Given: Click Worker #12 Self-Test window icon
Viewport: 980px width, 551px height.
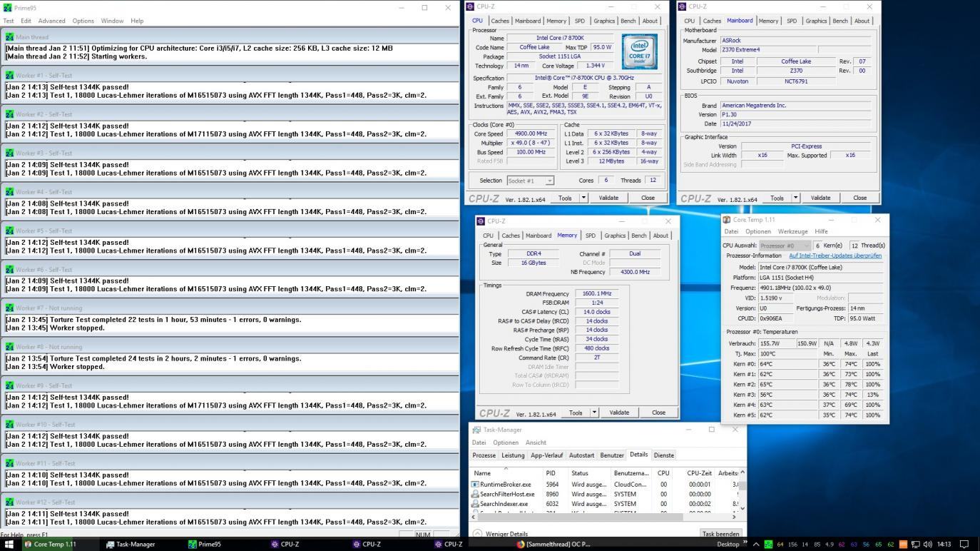Looking at the screenshot, I should point(9,502).
